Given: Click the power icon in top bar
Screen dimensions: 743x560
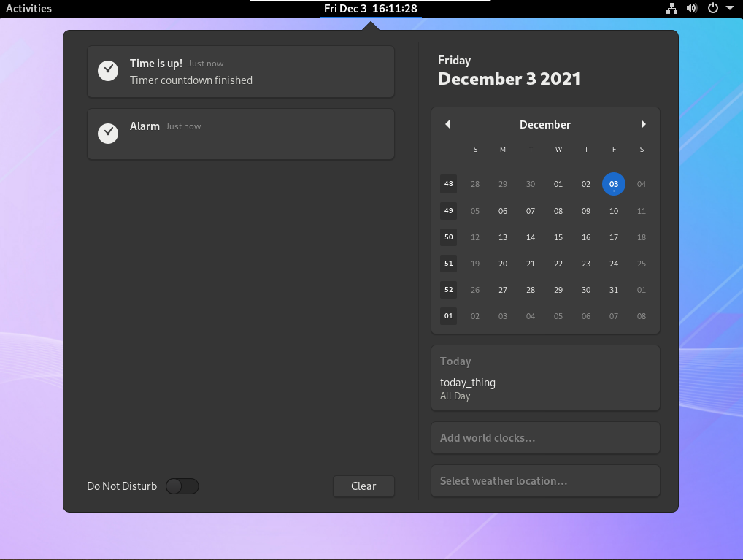Looking at the screenshot, I should pos(713,9).
